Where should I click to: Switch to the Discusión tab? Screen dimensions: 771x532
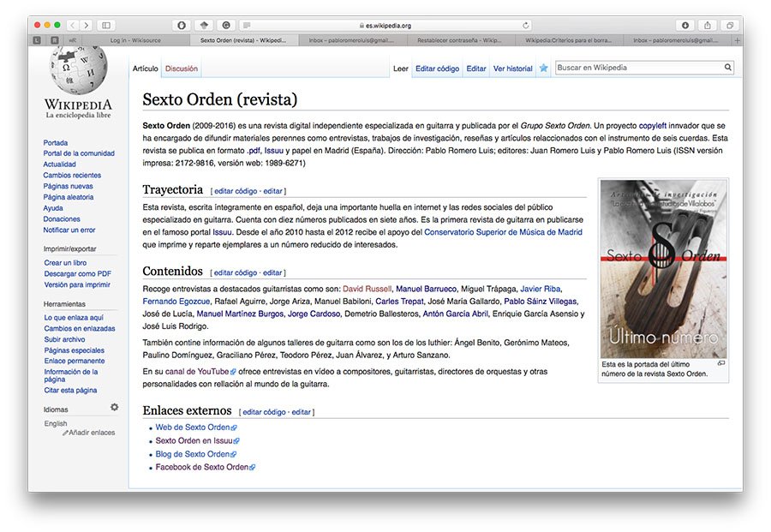click(181, 69)
